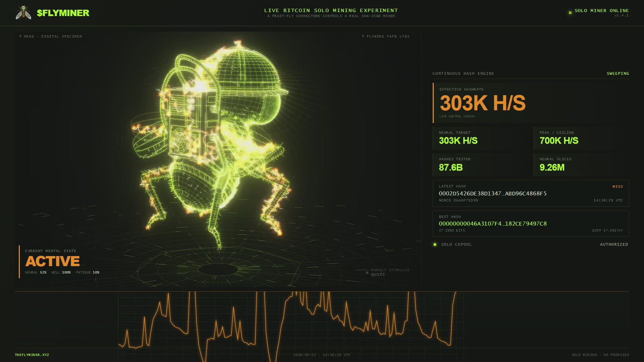Click the Live Bitcoin Solo Mining Experiment heading

(x=331, y=10)
